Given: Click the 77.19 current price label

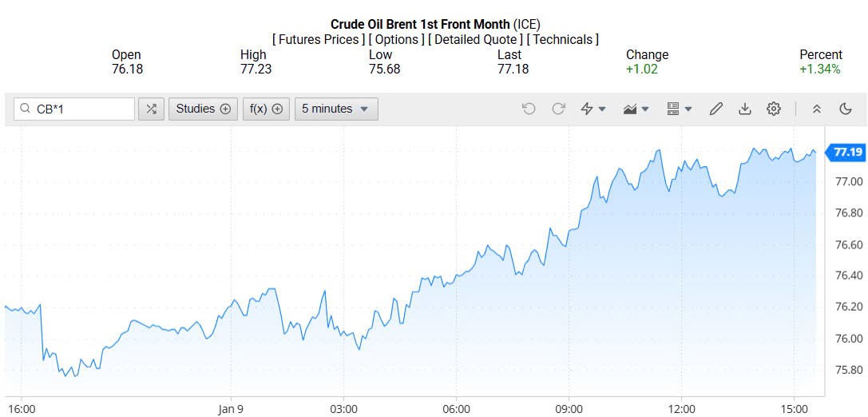Looking at the screenshot, I should 847,153.
